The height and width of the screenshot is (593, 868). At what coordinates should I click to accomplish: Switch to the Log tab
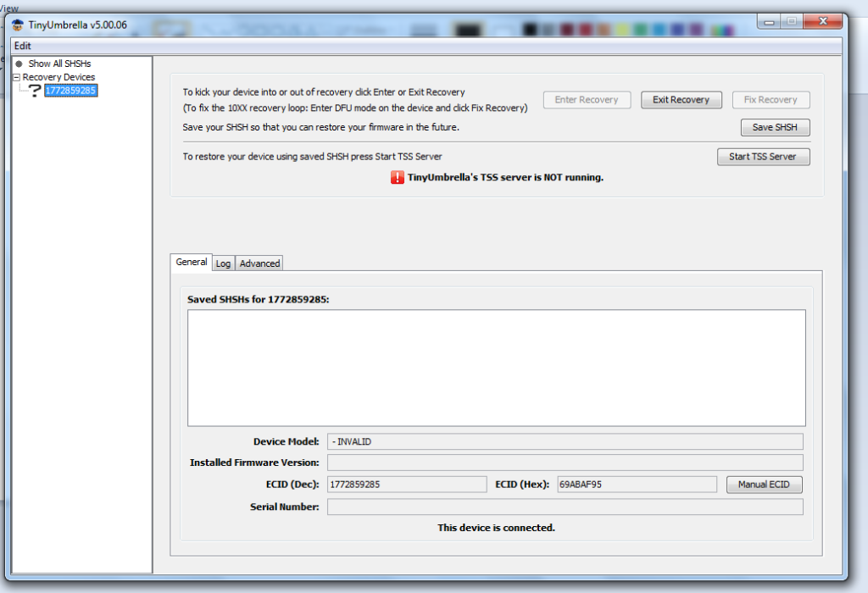[223, 263]
